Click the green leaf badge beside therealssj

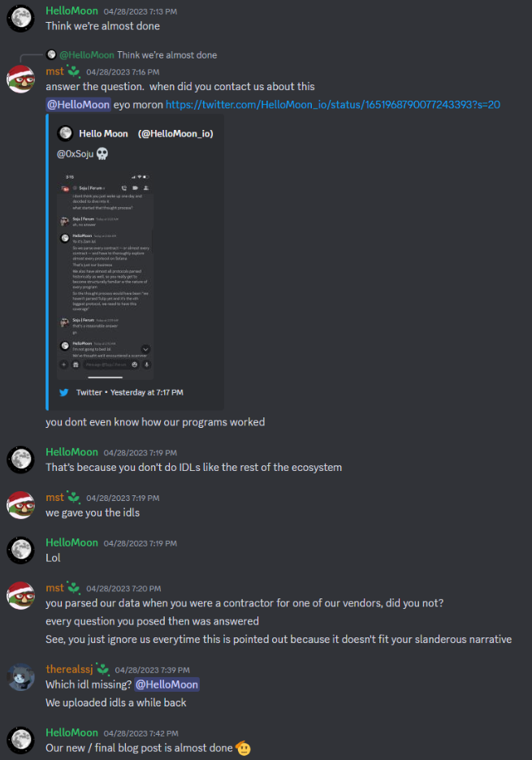pos(103,669)
